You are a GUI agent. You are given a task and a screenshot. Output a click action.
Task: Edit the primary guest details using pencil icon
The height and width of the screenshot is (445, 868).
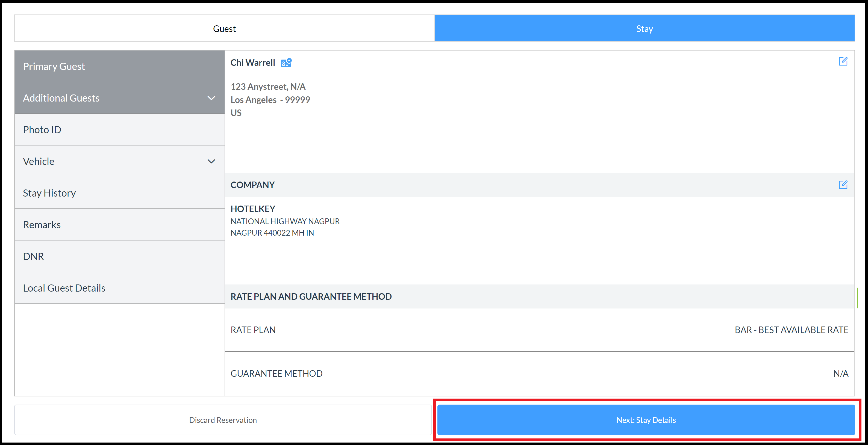(844, 61)
